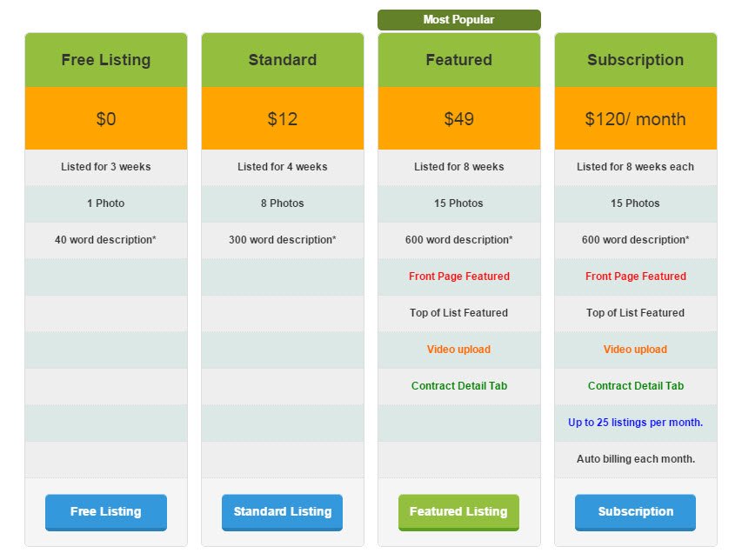The width and height of the screenshot is (742, 560).
Task: Click the $12 price box
Action: point(283,118)
